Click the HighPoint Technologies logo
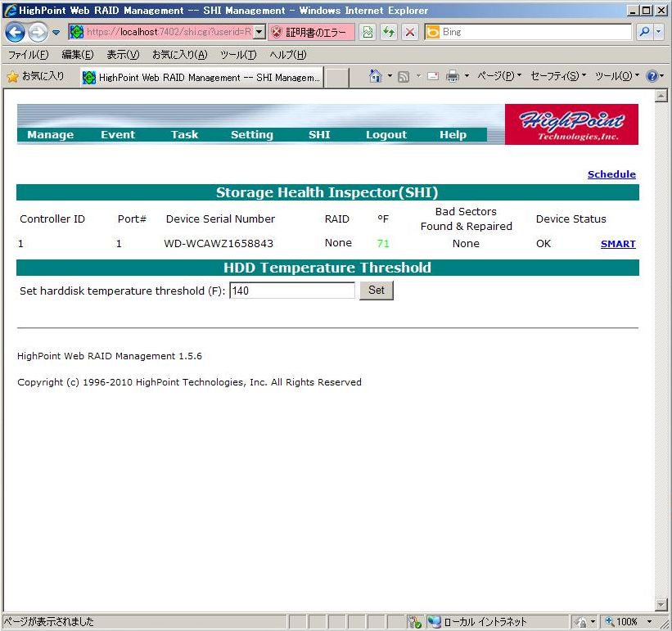 pos(571,124)
